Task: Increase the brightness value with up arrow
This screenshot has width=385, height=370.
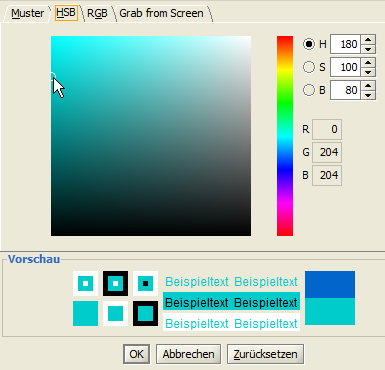Action: 368,85
